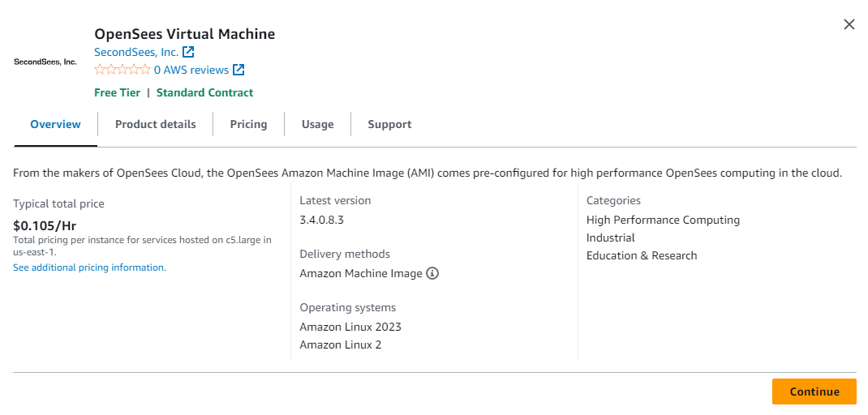868x415 pixels.
Task: Click the version number 3.4.0.8.3
Action: [322, 220]
